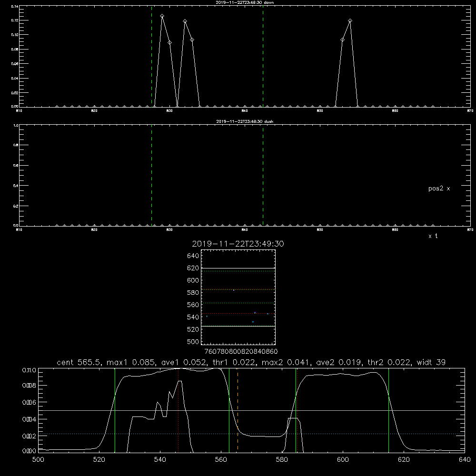Pick the second dawn peak diamond near 0.118
This screenshot has height=476, width=476.
[x=185, y=21]
